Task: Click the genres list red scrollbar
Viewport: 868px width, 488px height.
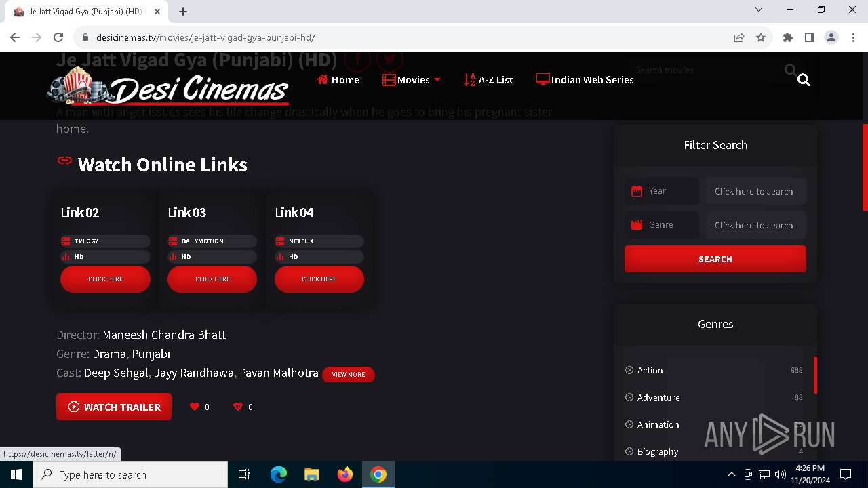Action: point(815,375)
